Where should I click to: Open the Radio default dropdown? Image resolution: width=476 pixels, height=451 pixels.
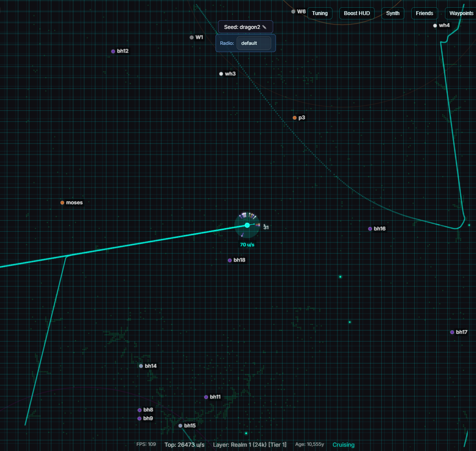[x=254, y=43]
